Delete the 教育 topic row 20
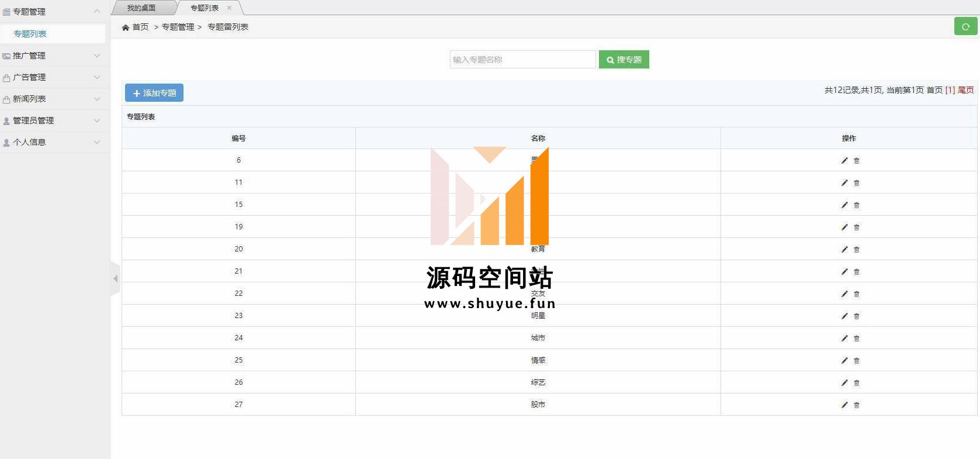The image size is (980, 459). point(857,249)
